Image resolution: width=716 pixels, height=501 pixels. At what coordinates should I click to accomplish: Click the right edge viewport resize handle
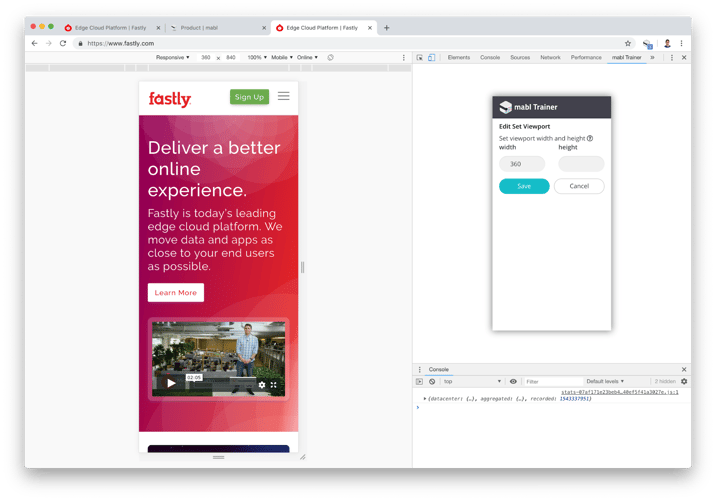tap(302, 268)
